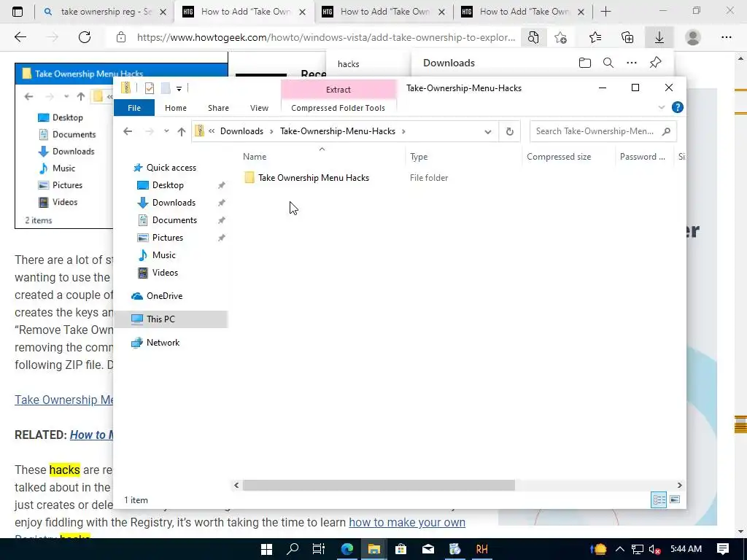
Task: Open Customize Quick Access Toolbar dropdown
Action: click(x=179, y=88)
